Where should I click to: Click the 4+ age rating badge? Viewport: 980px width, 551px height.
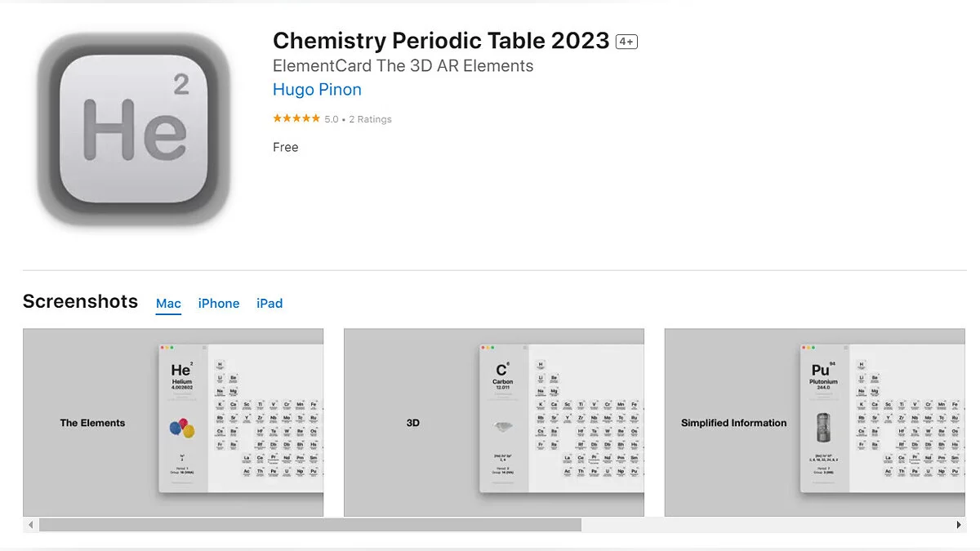626,42
